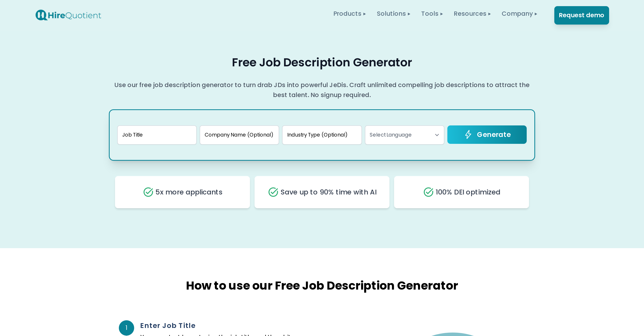This screenshot has height=336, width=644.
Task: Click the lightning bolt on Generate button
Action: tap(468, 134)
